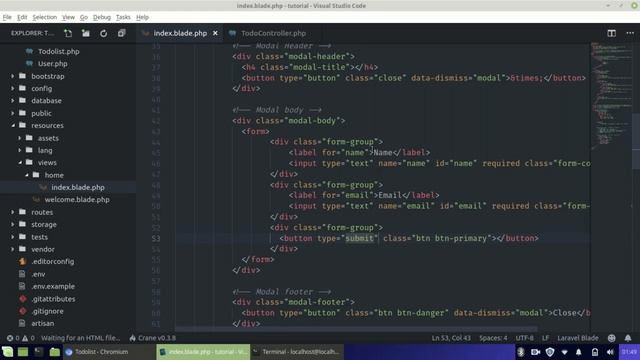Open the editor More Actions menu
Image resolution: width=640 pixels, height=360 pixels.
[630, 33]
